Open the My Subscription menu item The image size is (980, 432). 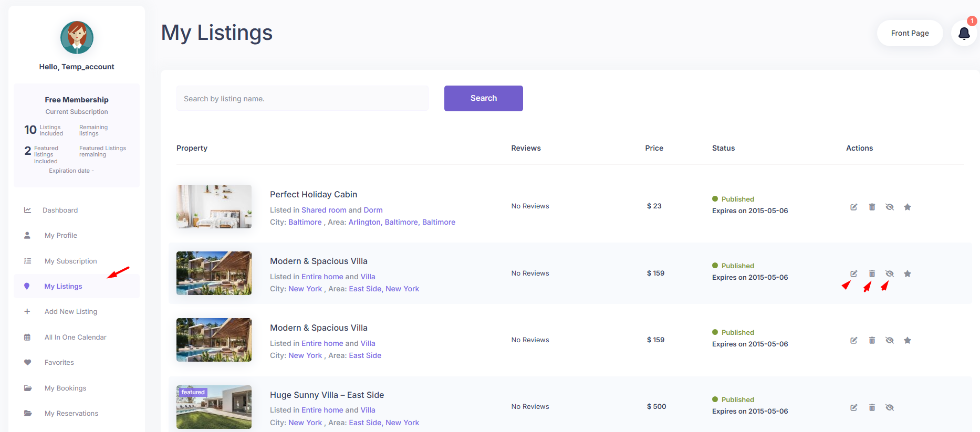[70, 261]
